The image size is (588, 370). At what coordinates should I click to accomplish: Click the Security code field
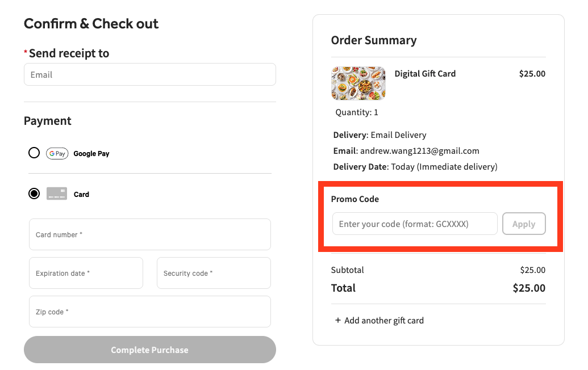tap(214, 273)
